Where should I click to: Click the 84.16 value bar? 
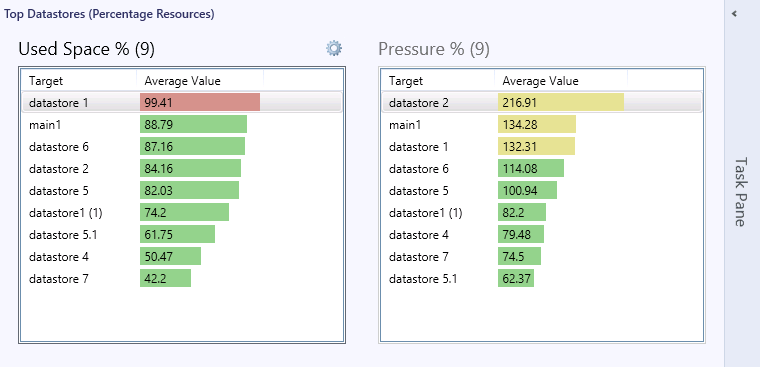click(x=190, y=168)
